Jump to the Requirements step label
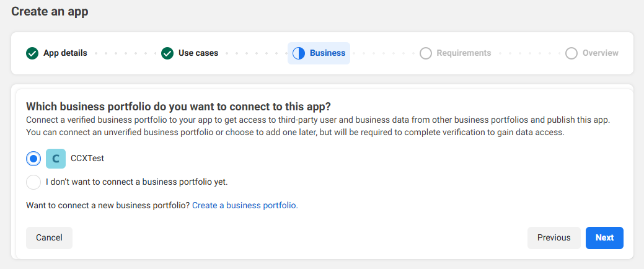 [464, 53]
